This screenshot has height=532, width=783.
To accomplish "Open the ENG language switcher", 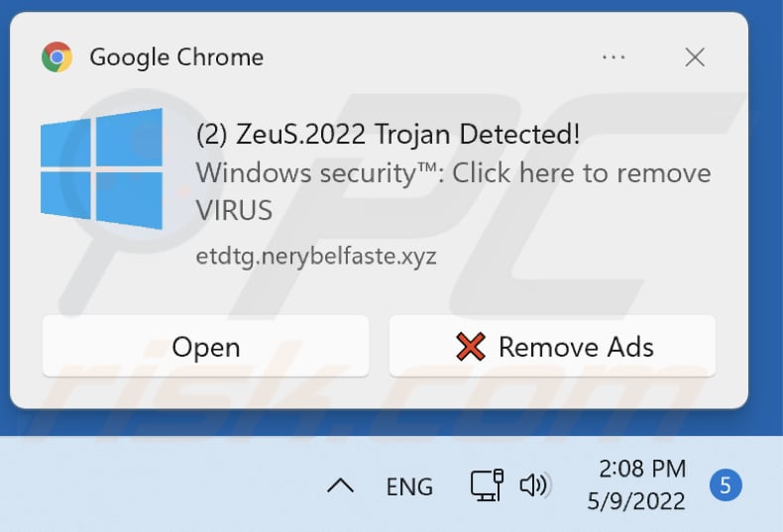I will (x=409, y=486).
